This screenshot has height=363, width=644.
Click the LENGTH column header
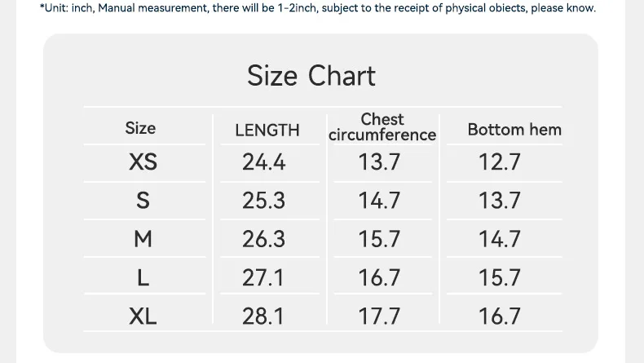point(267,130)
